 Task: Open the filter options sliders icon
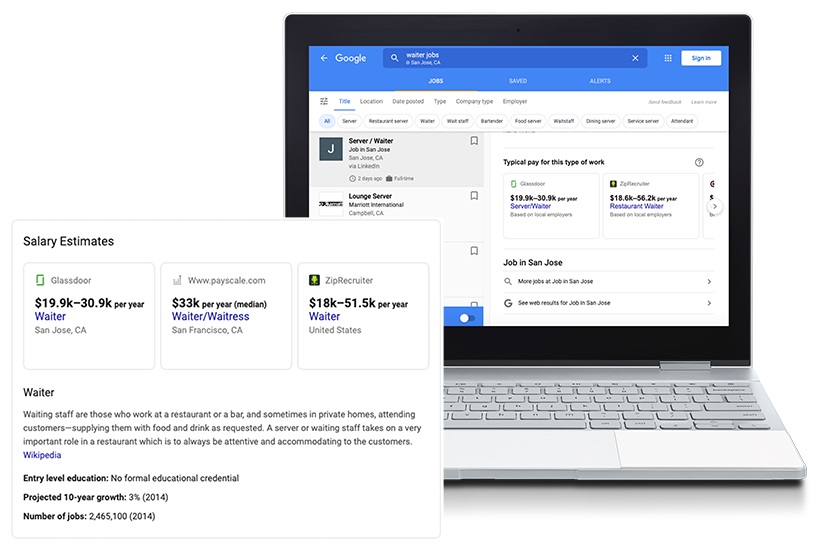(324, 101)
